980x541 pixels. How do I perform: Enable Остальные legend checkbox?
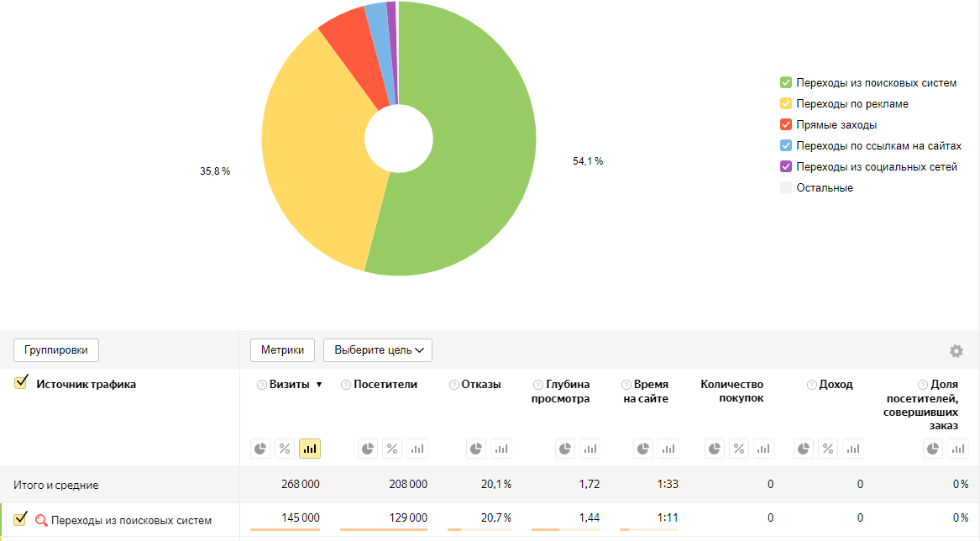[x=786, y=187]
